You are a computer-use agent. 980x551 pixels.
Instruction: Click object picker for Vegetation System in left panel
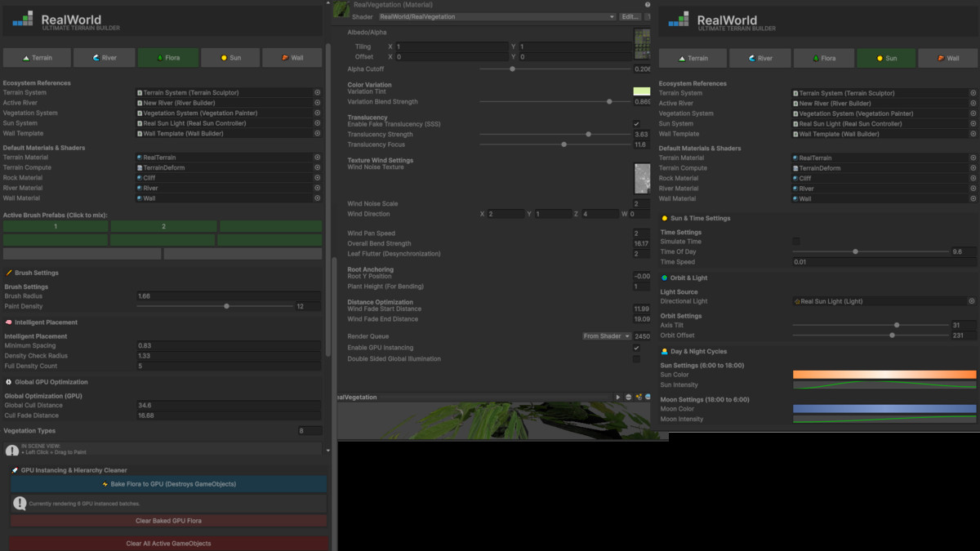(x=318, y=113)
